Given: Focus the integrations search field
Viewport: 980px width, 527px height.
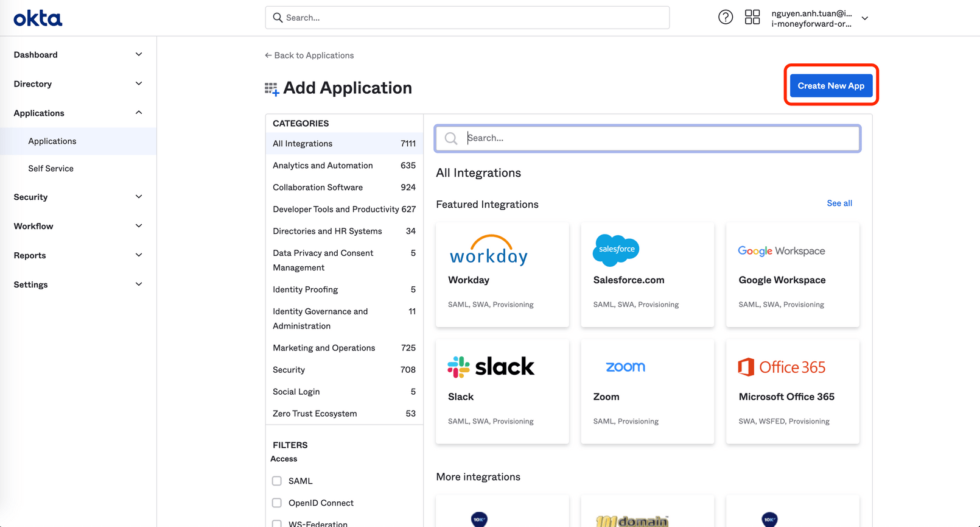Looking at the screenshot, I should coord(648,138).
